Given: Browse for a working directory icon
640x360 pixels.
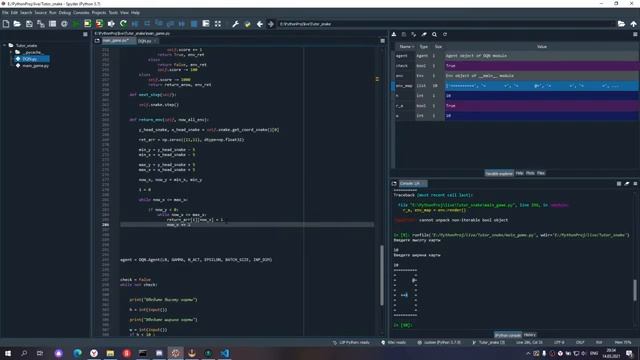Looking at the screenshot, I should [x=621, y=24].
